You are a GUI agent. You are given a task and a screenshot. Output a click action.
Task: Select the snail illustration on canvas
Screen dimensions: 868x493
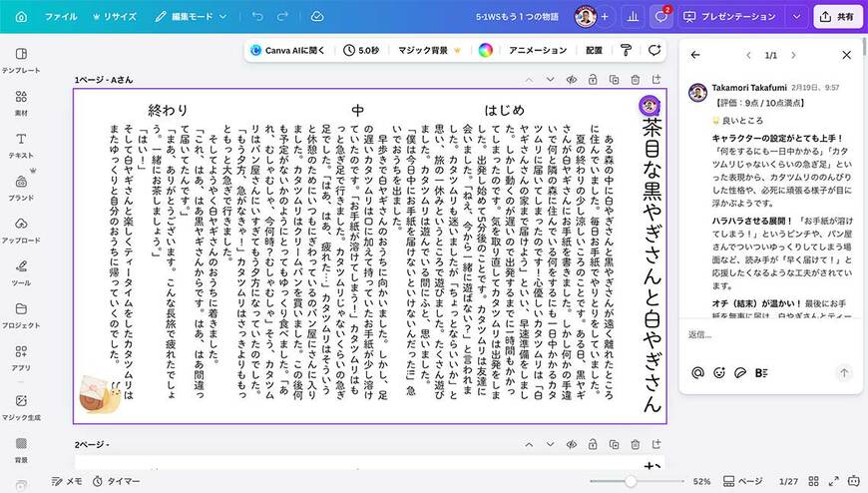(x=100, y=394)
